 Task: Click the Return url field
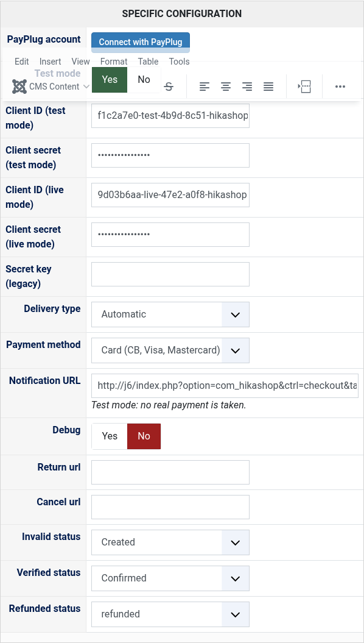(x=170, y=472)
